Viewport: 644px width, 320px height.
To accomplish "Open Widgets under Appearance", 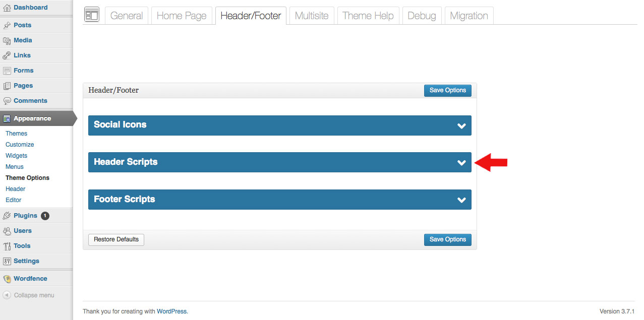I will click(16, 156).
